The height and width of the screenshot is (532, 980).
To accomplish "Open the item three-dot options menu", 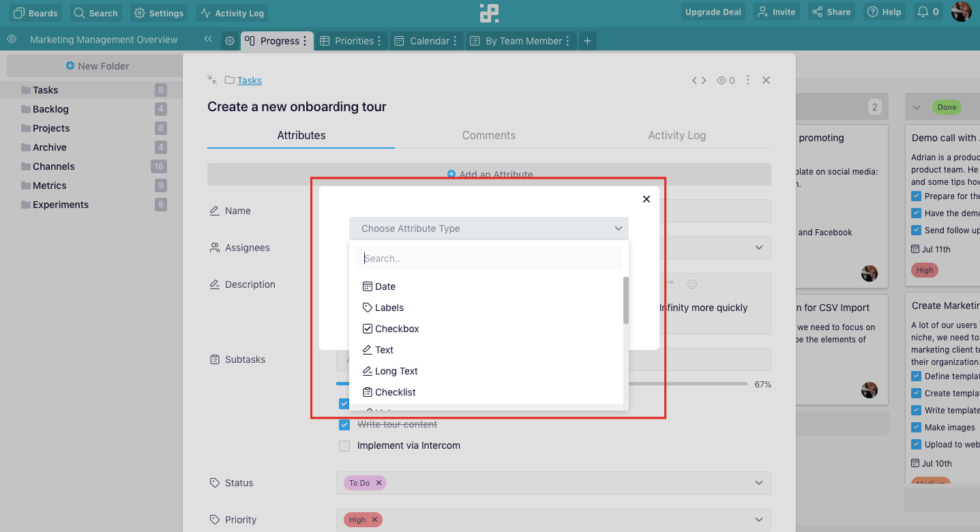I will tap(747, 80).
